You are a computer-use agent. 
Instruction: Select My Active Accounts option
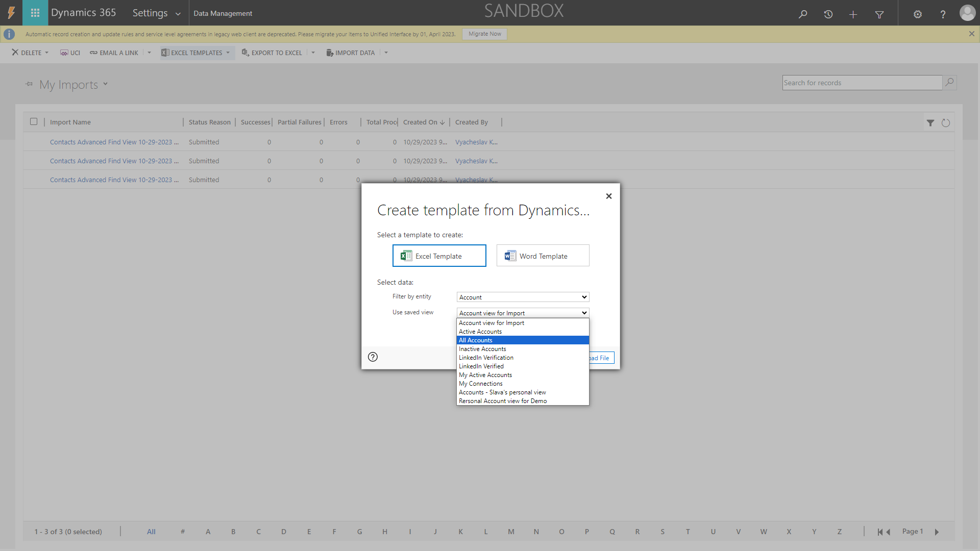[523, 375]
